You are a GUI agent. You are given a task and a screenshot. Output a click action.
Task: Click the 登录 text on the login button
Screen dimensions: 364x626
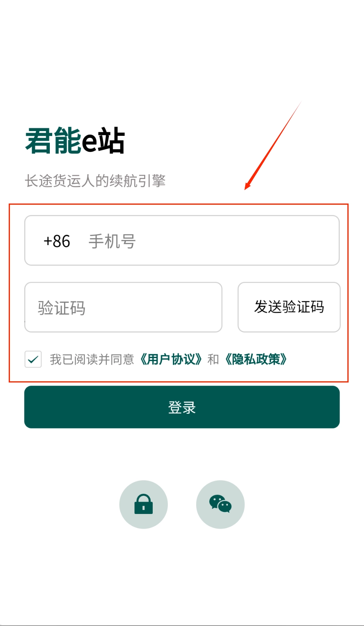[182, 407]
